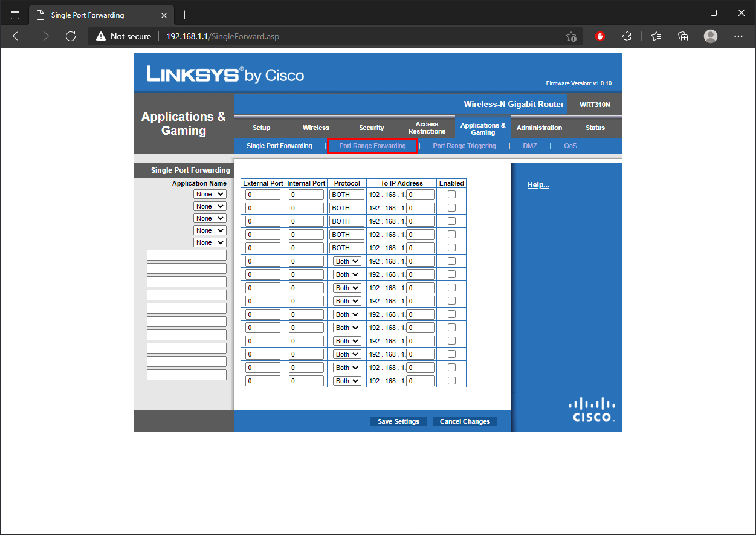Click the first External Port input field

[x=263, y=195]
